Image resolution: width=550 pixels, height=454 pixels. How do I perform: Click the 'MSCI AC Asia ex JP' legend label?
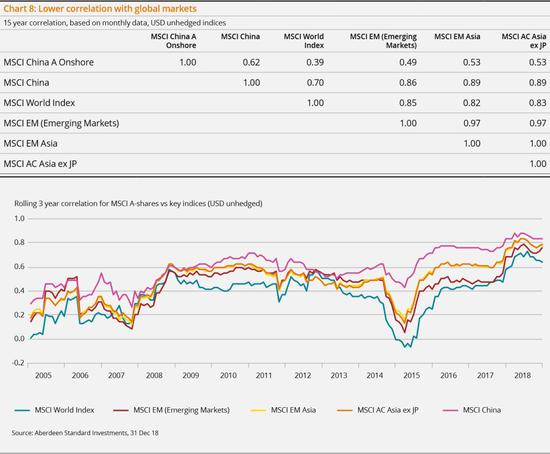coord(388,410)
